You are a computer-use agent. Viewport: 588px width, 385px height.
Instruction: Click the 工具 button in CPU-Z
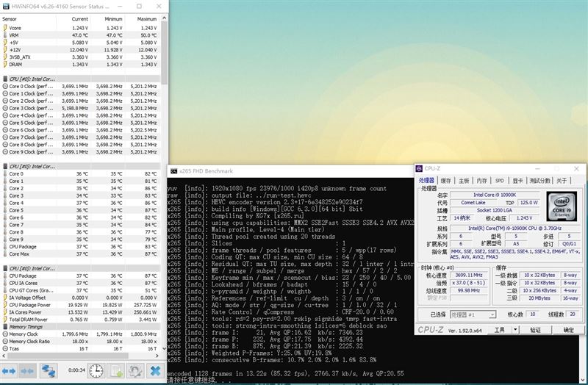tap(500, 330)
